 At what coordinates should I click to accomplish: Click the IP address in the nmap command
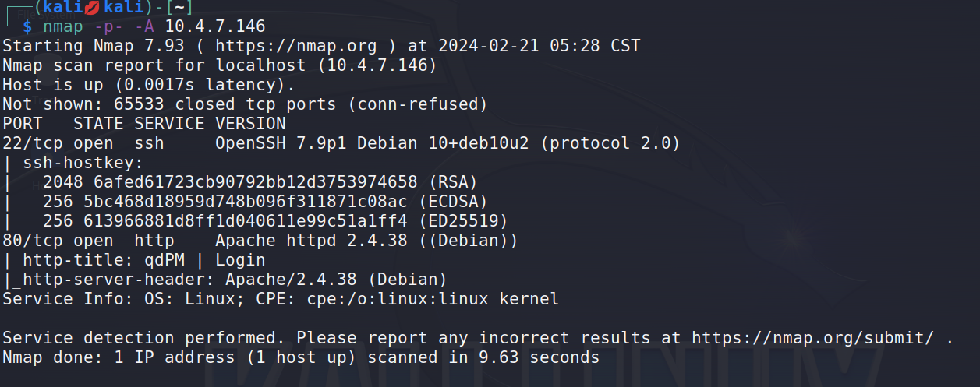click(x=215, y=26)
